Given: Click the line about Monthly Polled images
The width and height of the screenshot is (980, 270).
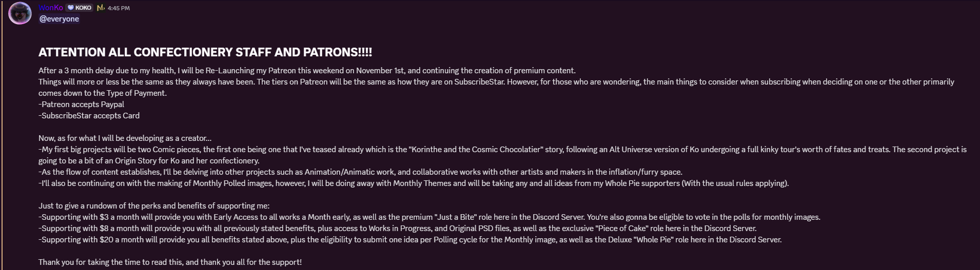Looking at the screenshot, I should click(413, 183).
